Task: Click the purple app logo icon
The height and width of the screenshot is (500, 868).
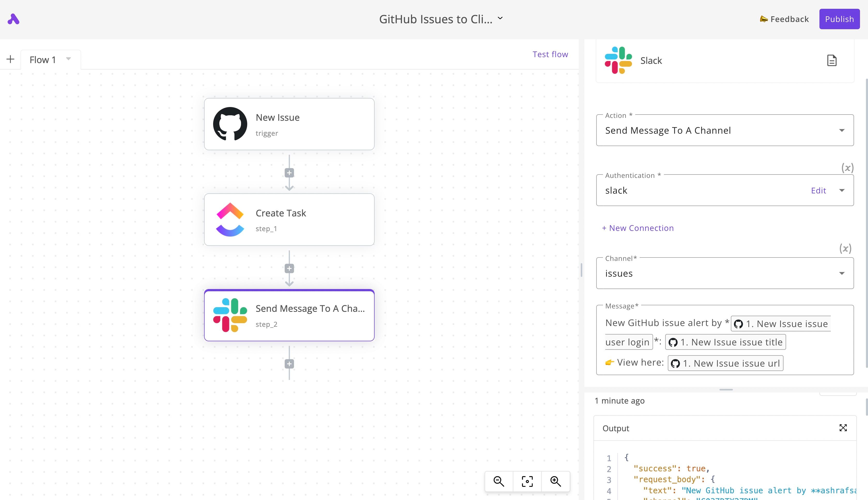Action: (x=13, y=19)
